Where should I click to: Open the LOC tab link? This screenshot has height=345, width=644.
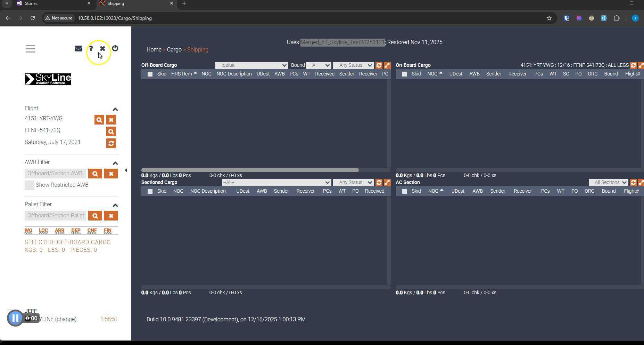(43, 231)
